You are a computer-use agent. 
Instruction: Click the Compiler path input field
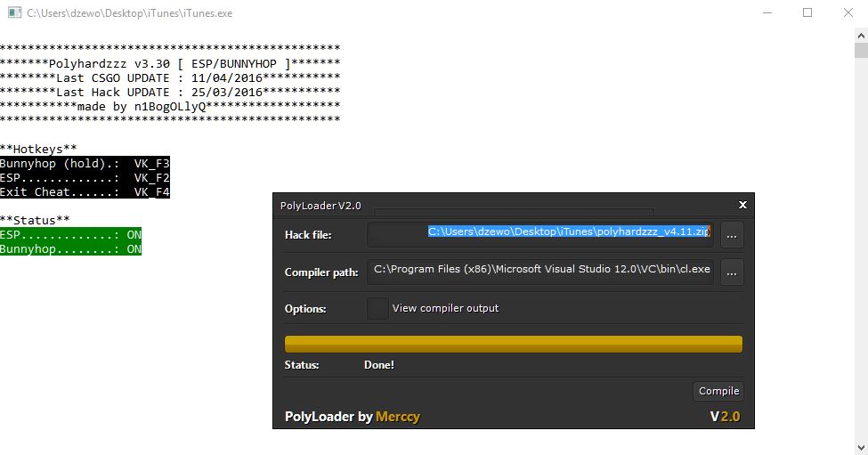pyautogui.click(x=540, y=272)
